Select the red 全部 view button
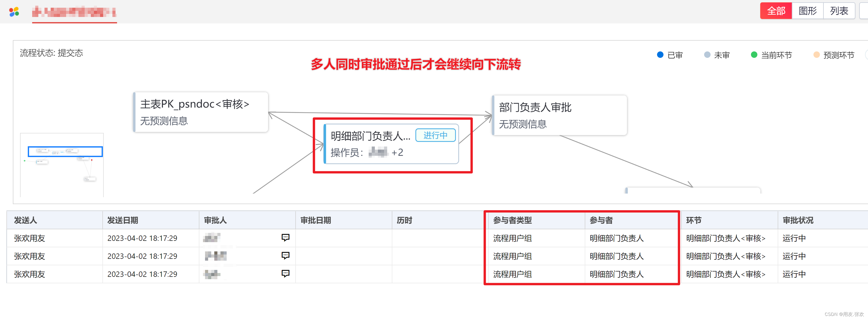 point(776,11)
